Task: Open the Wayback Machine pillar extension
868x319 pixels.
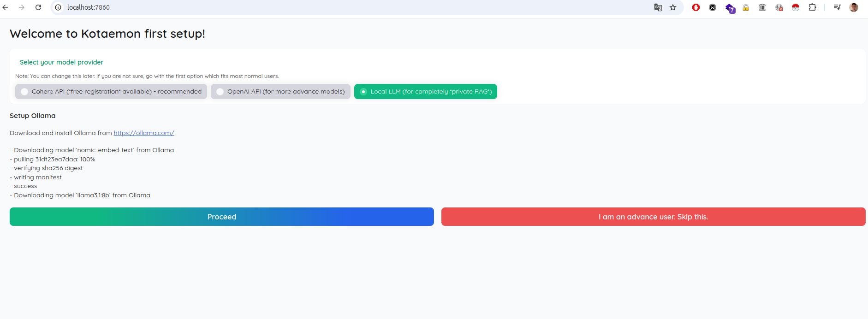Action: 762,7
